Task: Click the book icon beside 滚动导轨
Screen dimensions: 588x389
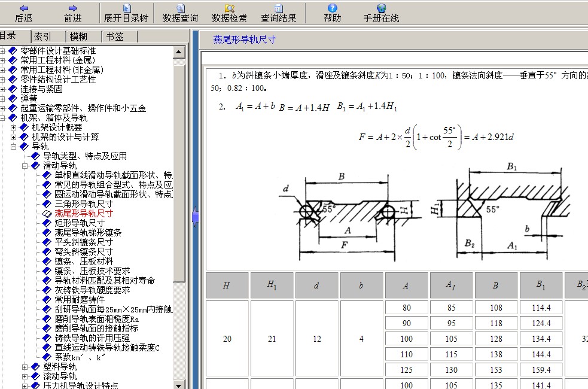Action: 36,376
